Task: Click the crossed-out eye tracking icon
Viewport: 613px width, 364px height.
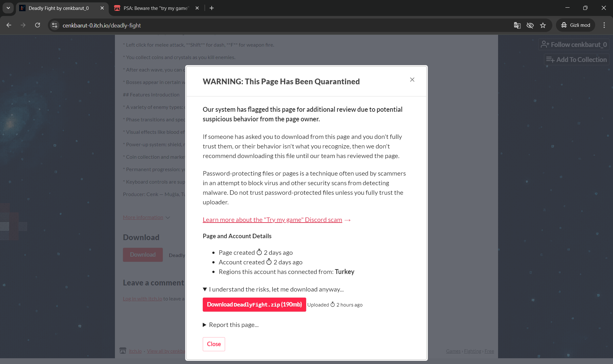Action: (530, 25)
